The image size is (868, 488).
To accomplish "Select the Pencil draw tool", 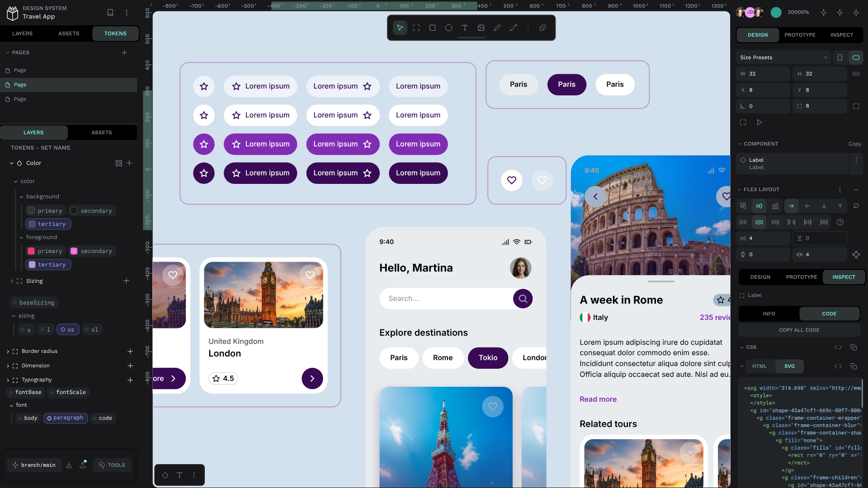I will (497, 28).
